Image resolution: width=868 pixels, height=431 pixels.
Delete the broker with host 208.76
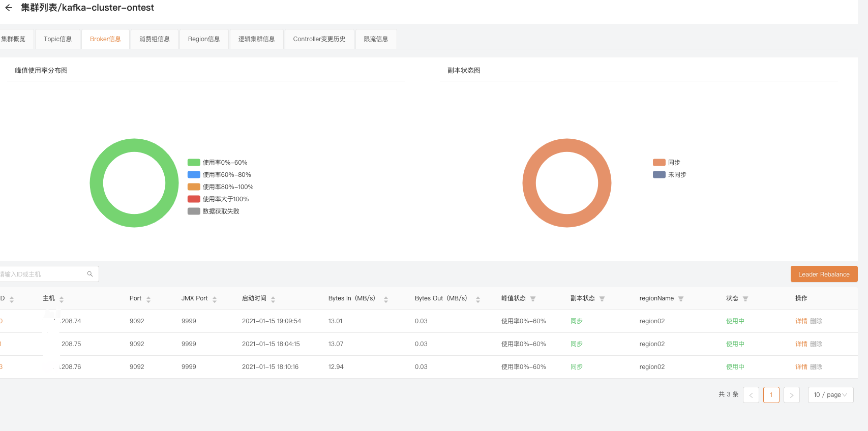pyautogui.click(x=816, y=367)
